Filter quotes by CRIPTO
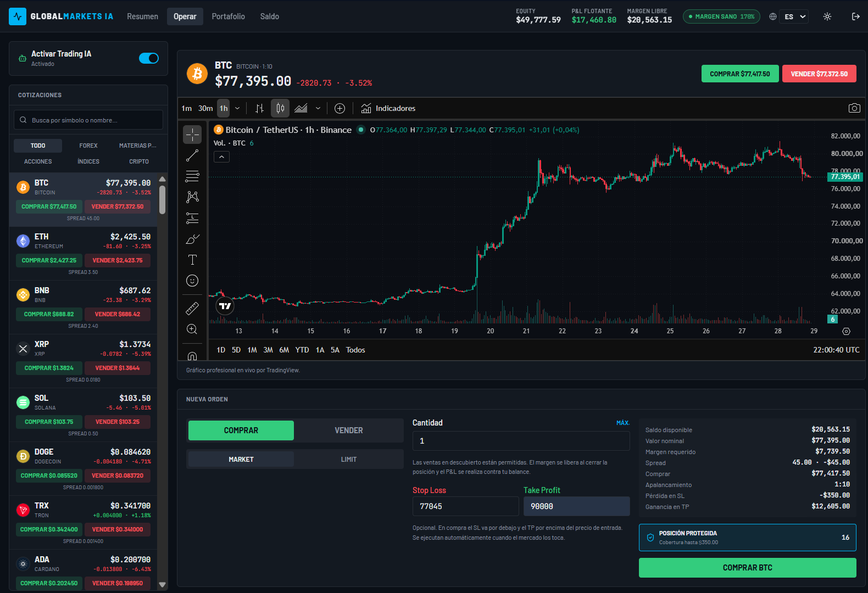Image resolution: width=868 pixels, height=593 pixels. pyautogui.click(x=139, y=161)
